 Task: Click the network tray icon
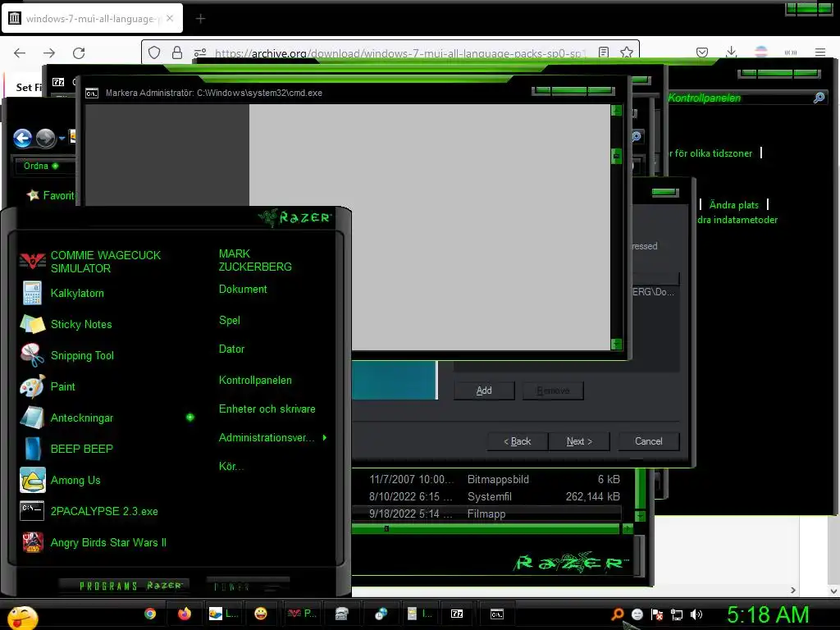677,614
